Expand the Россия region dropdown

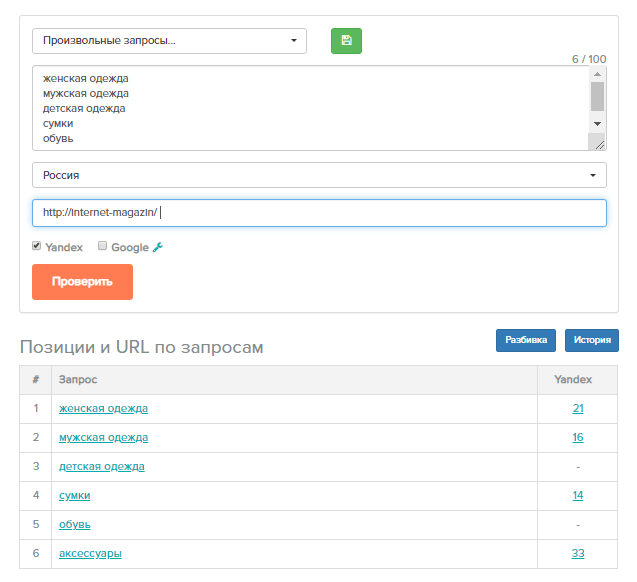319,175
